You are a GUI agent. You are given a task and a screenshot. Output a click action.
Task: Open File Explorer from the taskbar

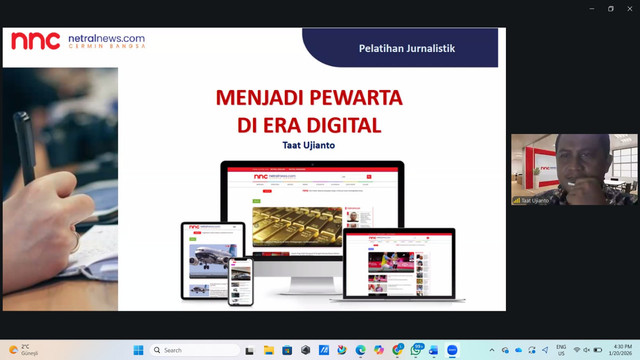point(269,350)
